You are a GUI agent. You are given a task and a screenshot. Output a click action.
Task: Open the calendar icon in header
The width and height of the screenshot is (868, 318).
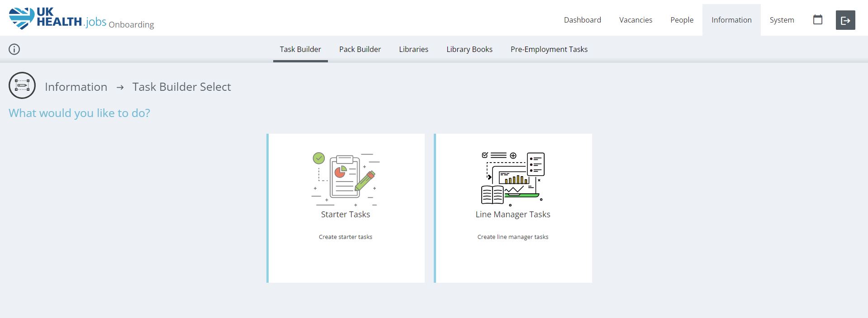(x=817, y=20)
